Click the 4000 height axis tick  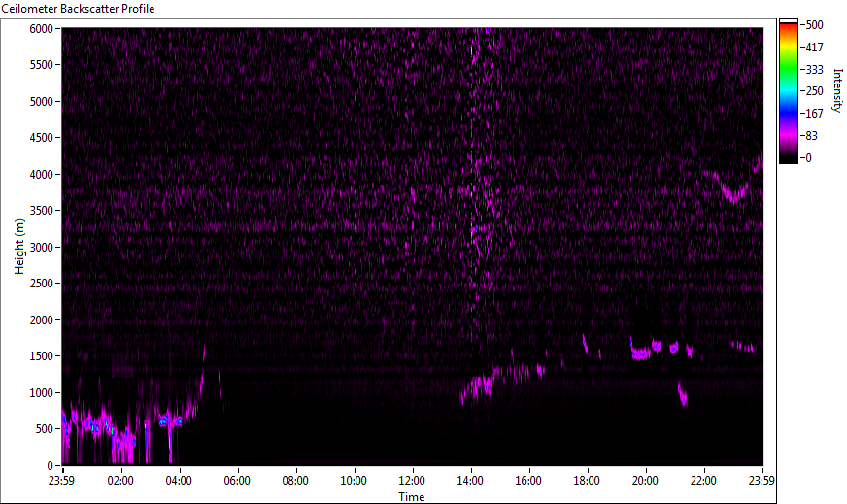click(41, 175)
